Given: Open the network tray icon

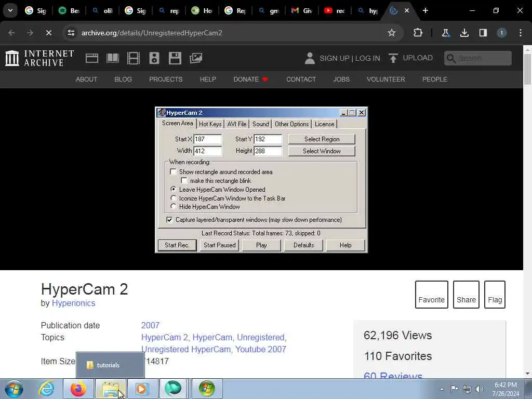Looking at the screenshot, I should [x=467, y=389].
